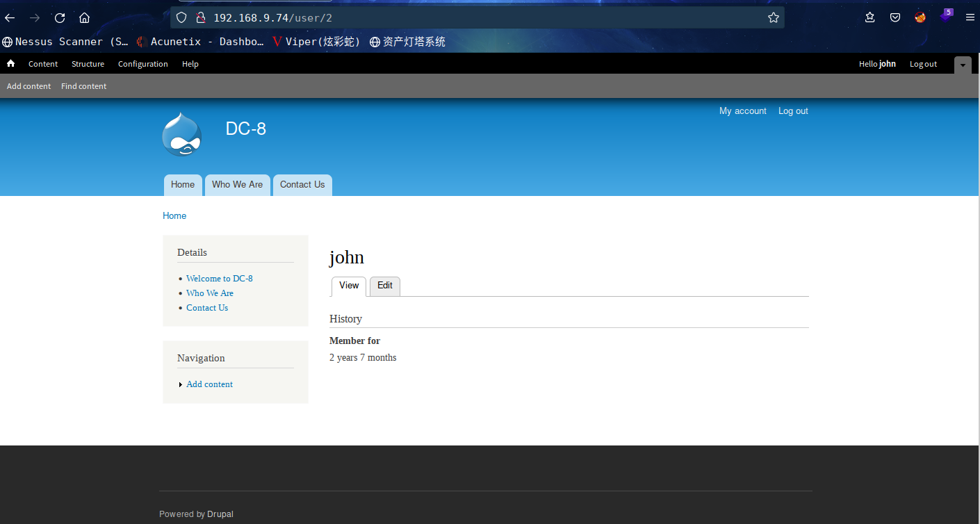Click the Details block heading
Image resolution: width=980 pixels, height=524 pixels.
[x=192, y=252]
